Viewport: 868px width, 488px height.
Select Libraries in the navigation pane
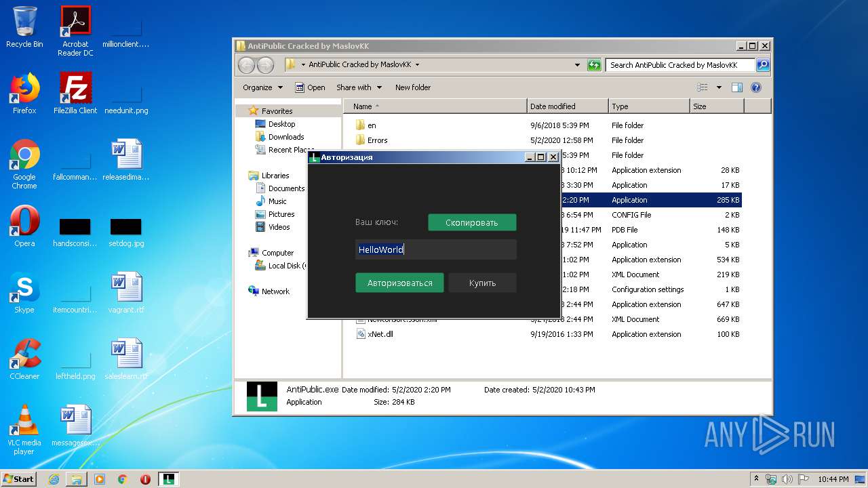(x=275, y=176)
